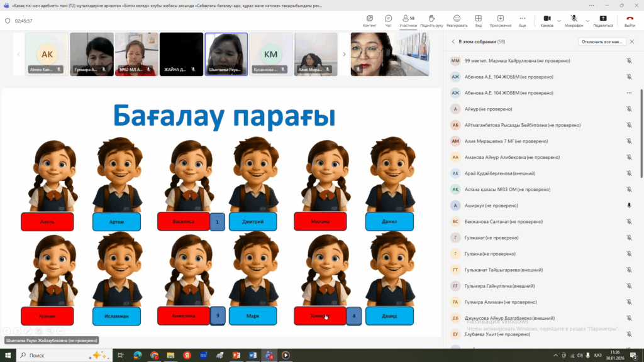Show next video thumbnails with right chevron
Image resolution: width=644 pixels, height=362 pixels.
click(344, 55)
